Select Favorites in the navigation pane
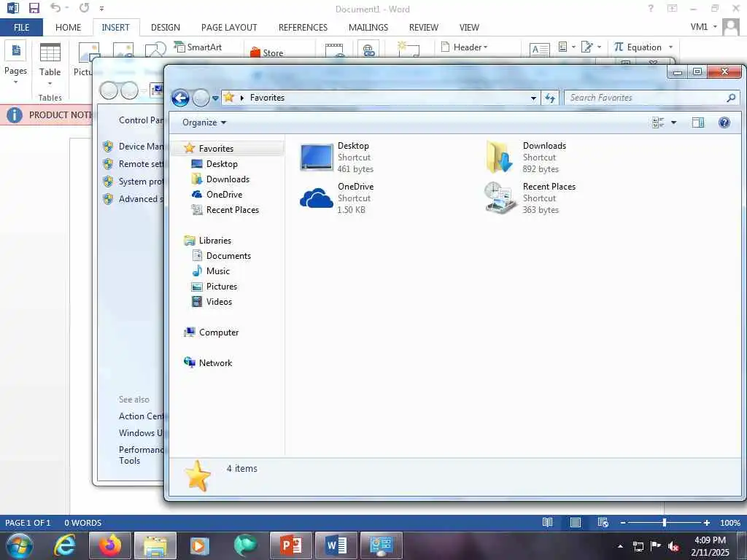747x560 pixels. [x=216, y=149]
